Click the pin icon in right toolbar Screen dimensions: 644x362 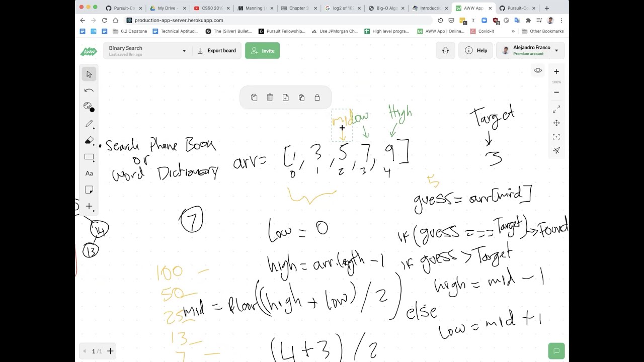click(556, 150)
